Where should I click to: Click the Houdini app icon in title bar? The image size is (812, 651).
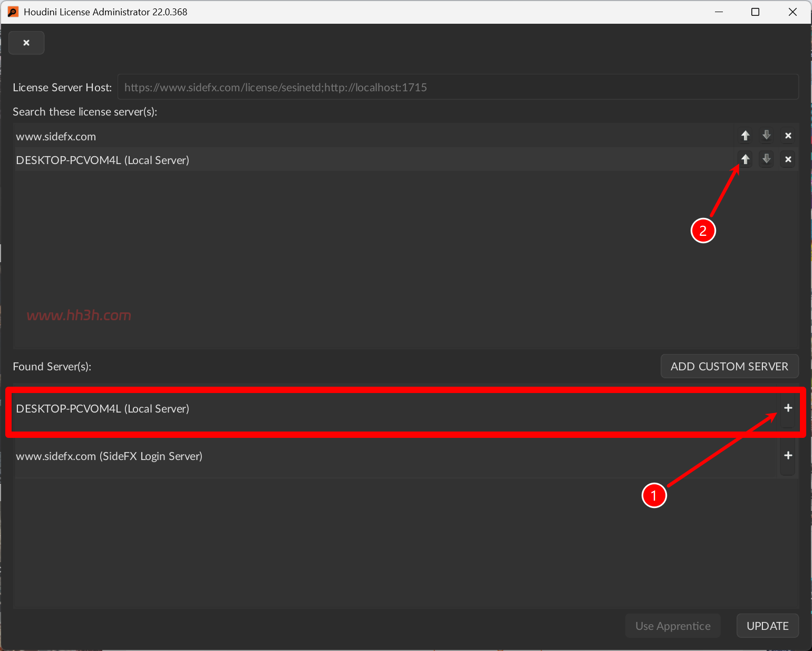click(x=13, y=12)
